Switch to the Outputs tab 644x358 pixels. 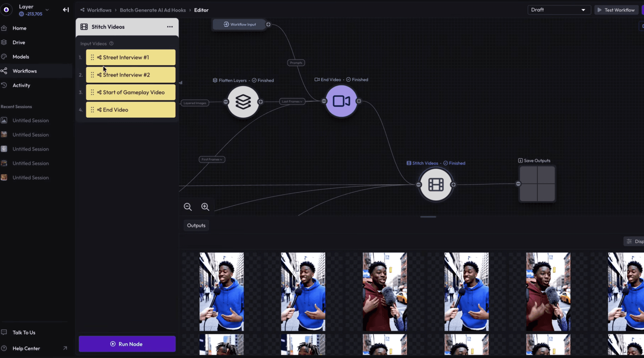click(x=196, y=225)
